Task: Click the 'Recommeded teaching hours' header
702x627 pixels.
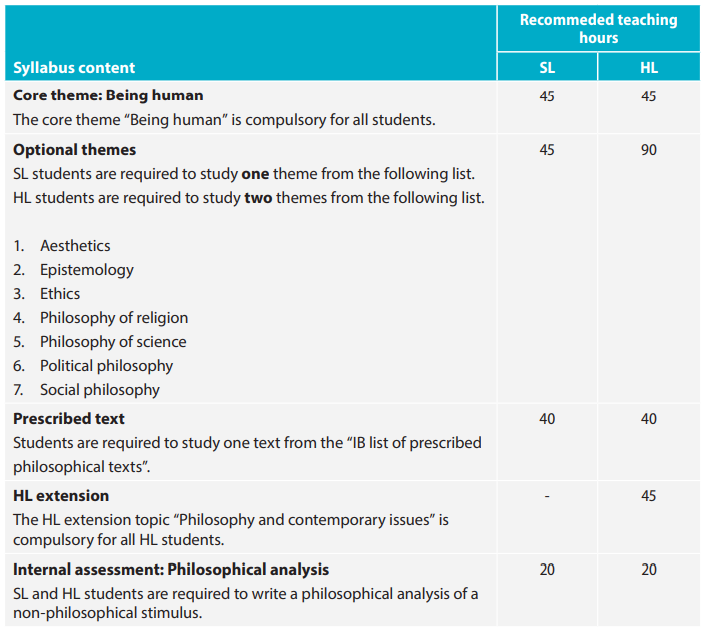Action: click(x=598, y=29)
